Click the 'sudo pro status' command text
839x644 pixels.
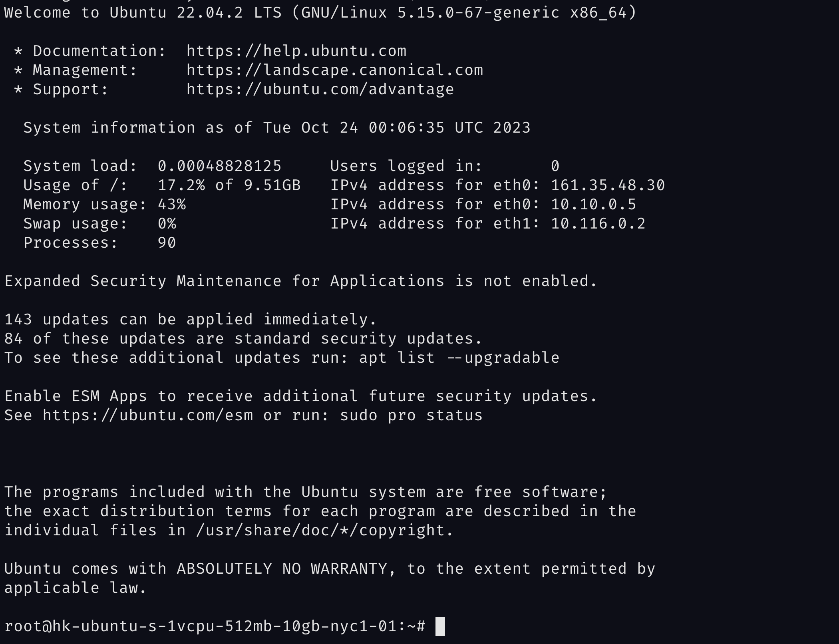[x=411, y=415]
